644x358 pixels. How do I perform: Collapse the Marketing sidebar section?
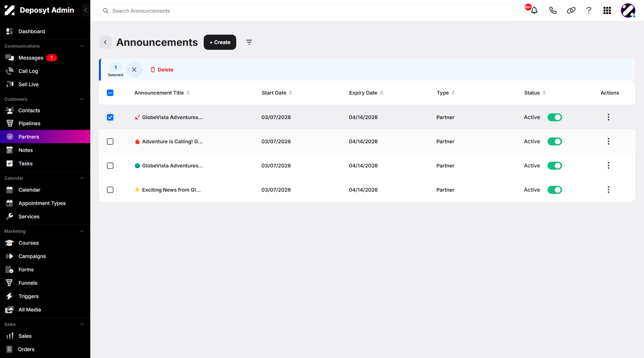click(82, 231)
